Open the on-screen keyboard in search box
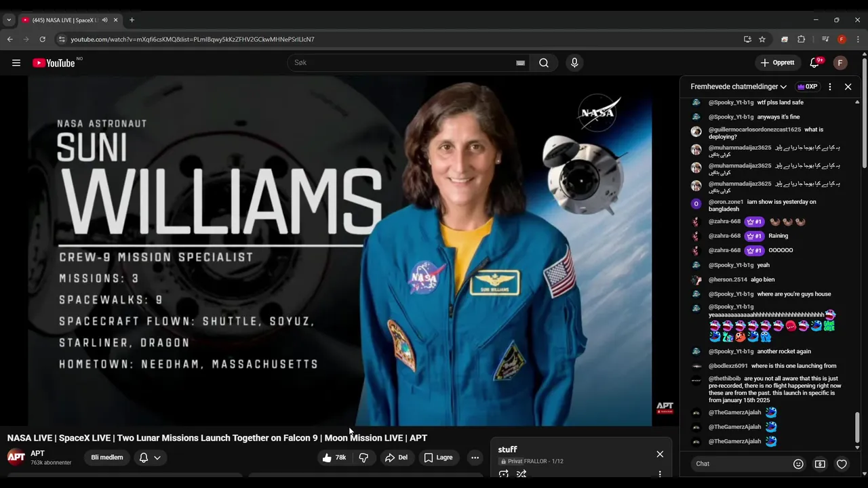The height and width of the screenshot is (488, 868). click(520, 63)
